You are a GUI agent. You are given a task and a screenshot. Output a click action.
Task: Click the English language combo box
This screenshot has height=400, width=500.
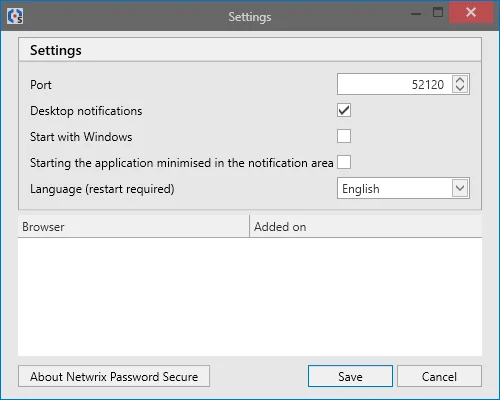click(x=403, y=188)
